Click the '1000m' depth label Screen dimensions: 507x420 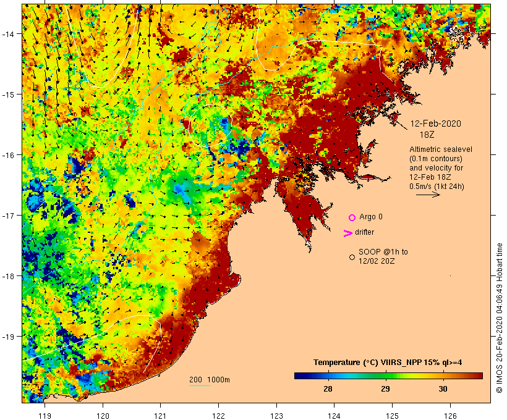tap(219, 380)
